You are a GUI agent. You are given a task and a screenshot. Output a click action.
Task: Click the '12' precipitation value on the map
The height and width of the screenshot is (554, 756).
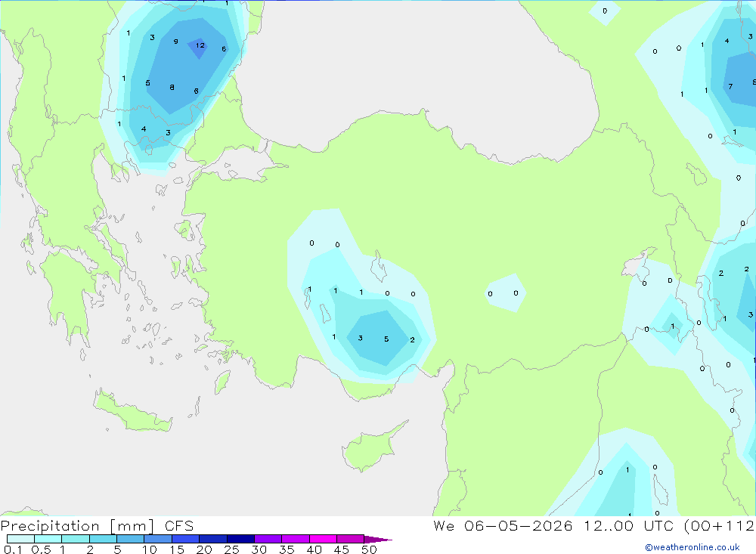(x=200, y=45)
